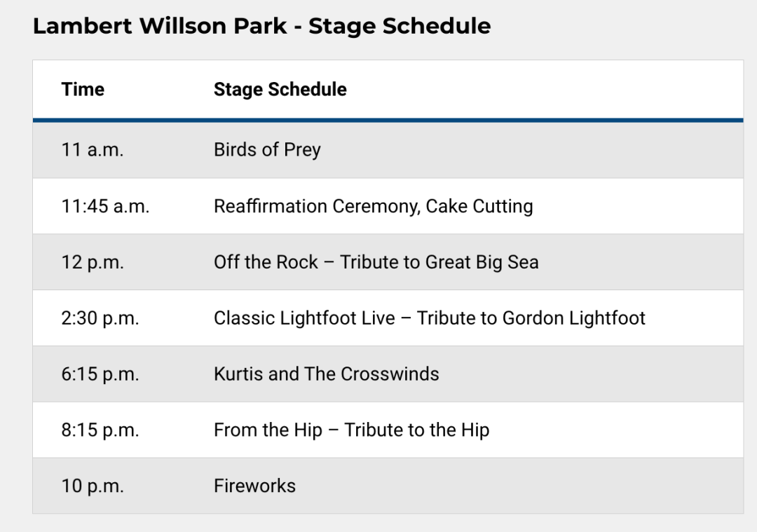Select Classic Lightfoot Live entry
This screenshot has height=532, width=757.
coord(429,318)
